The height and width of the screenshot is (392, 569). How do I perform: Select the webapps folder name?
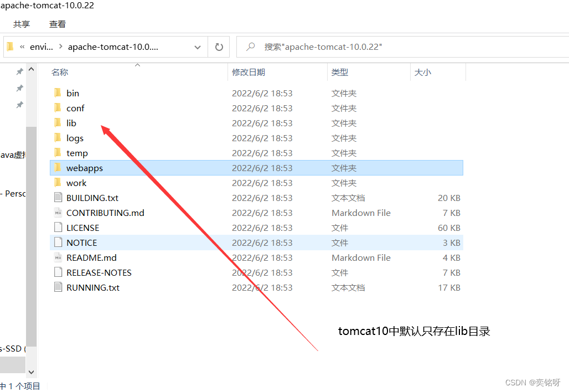tap(85, 168)
